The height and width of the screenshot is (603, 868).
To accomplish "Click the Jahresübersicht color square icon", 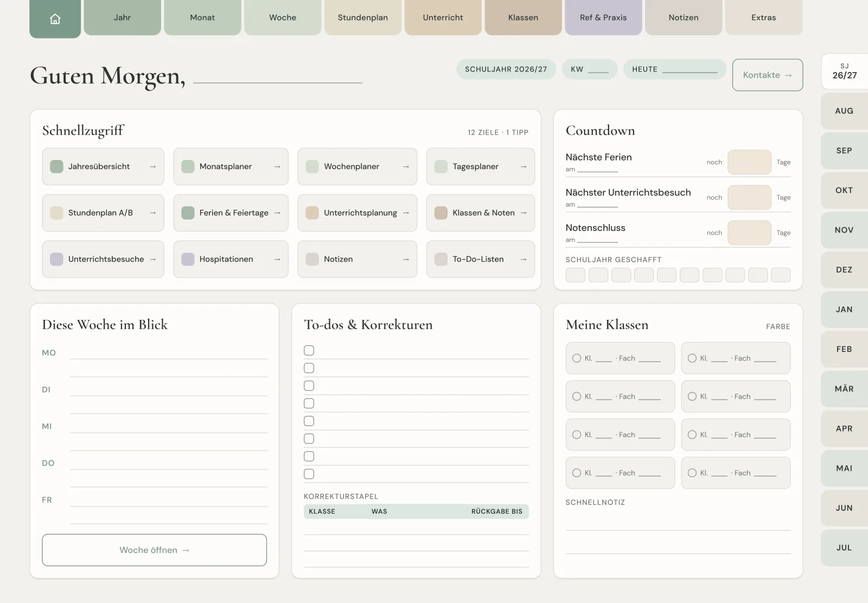I will (x=56, y=166).
